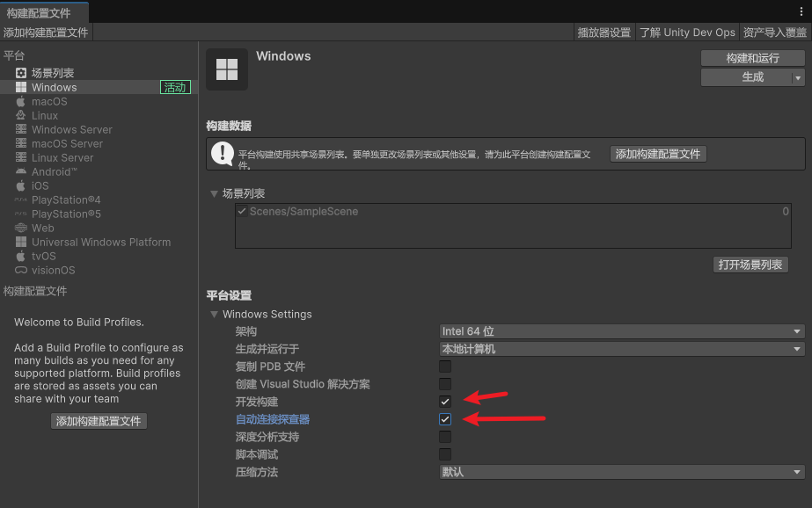Open the three-dot window options menu
This screenshot has height=508, width=812.
801,11
